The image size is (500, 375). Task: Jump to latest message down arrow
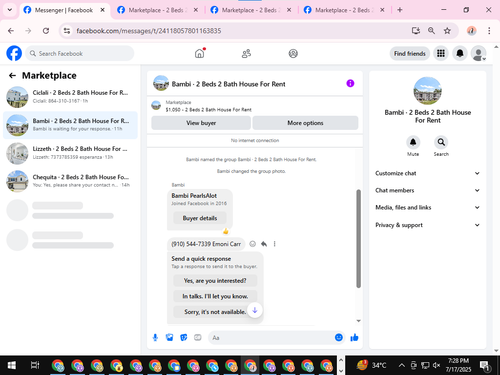point(255,310)
